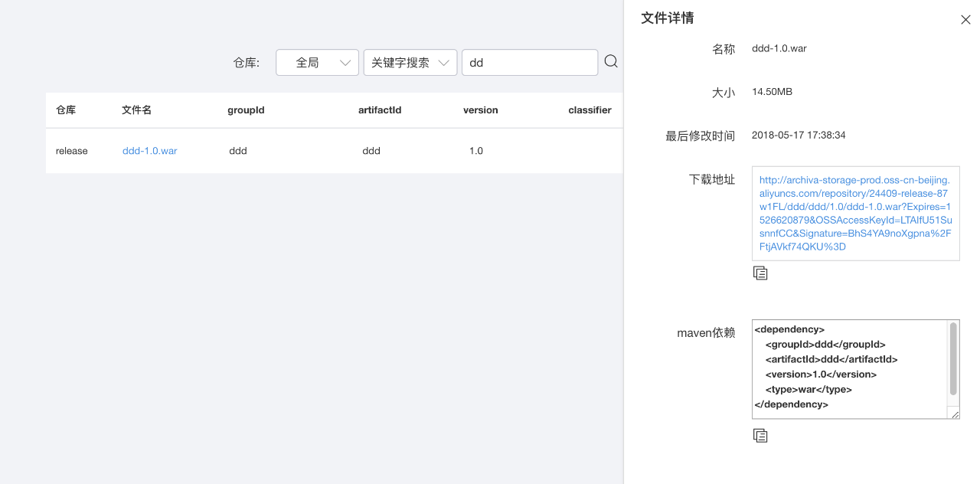
Task: Click the maven textarea vertical scrollbar
Action: pos(953,358)
